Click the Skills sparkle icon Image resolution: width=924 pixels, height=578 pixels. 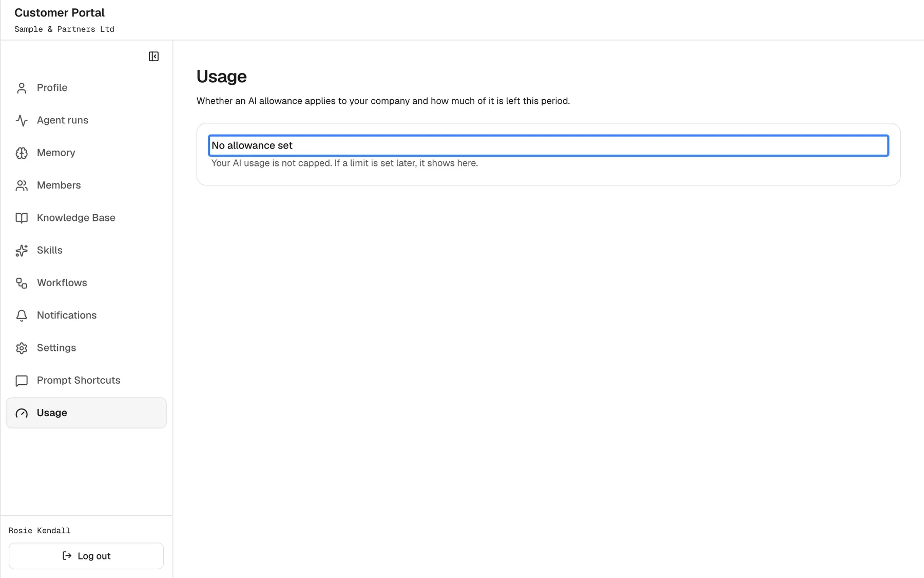pyautogui.click(x=22, y=251)
